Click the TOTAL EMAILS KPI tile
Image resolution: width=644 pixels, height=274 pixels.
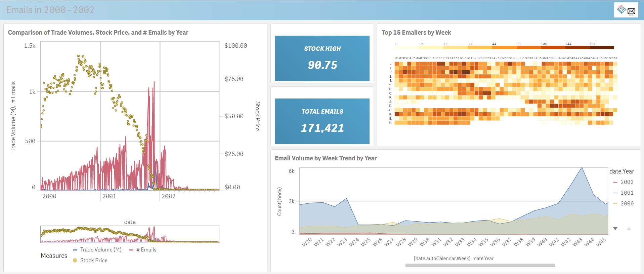pyautogui.click(x=322, y=121)
